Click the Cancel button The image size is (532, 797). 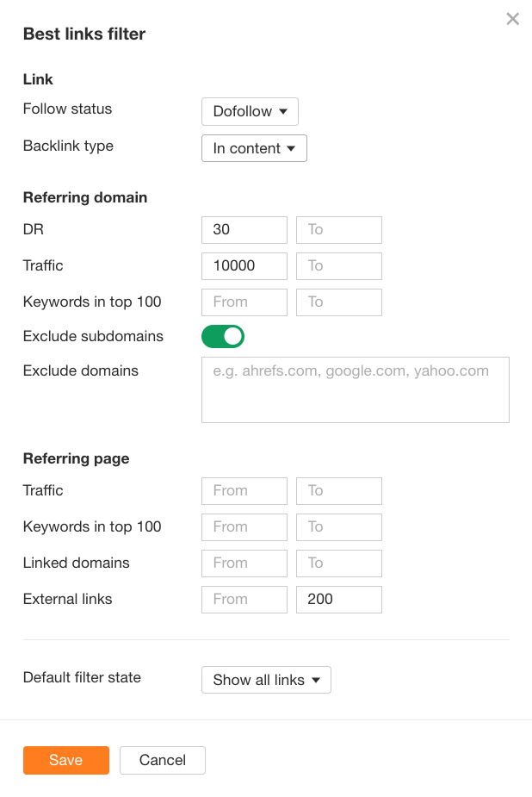tap(162, 760)
